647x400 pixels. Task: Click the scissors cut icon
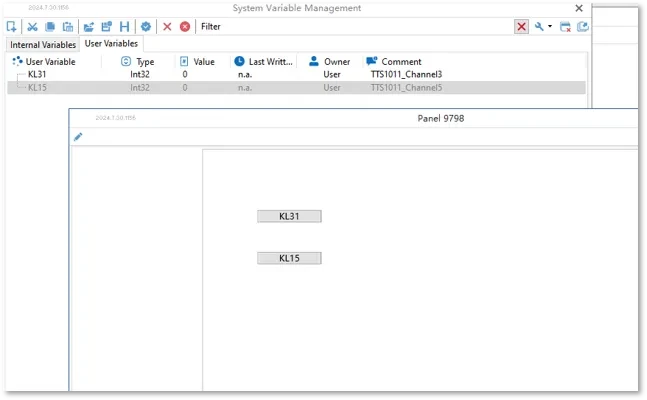click(32, 26)
